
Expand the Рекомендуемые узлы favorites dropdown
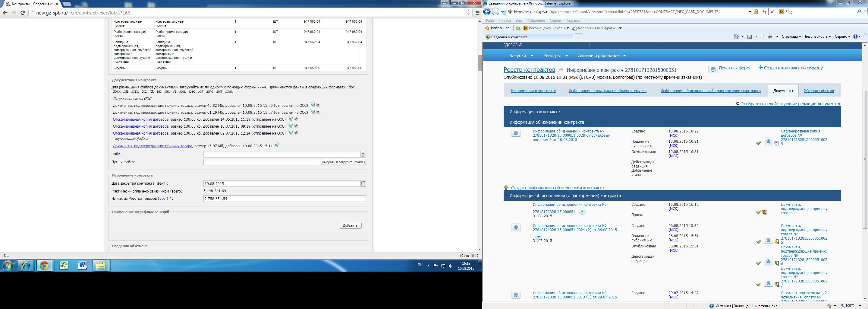pos(568,28)
